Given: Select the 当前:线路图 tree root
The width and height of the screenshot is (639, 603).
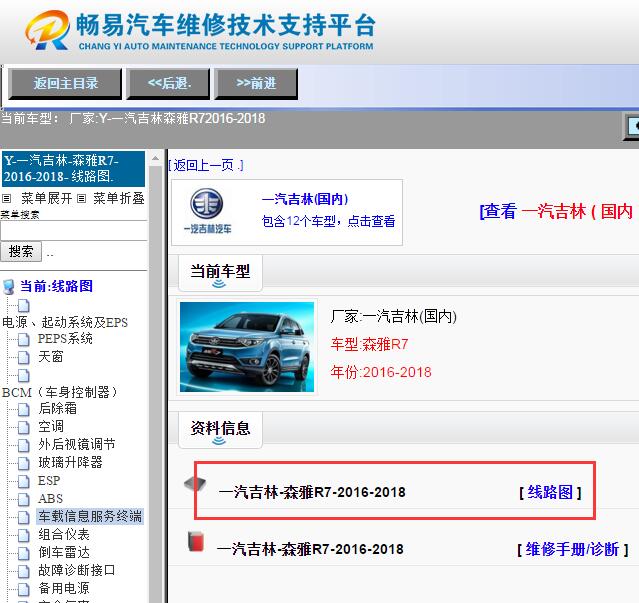Looking at the screenshot, I should pyautogui.click(x=56, y=286).
